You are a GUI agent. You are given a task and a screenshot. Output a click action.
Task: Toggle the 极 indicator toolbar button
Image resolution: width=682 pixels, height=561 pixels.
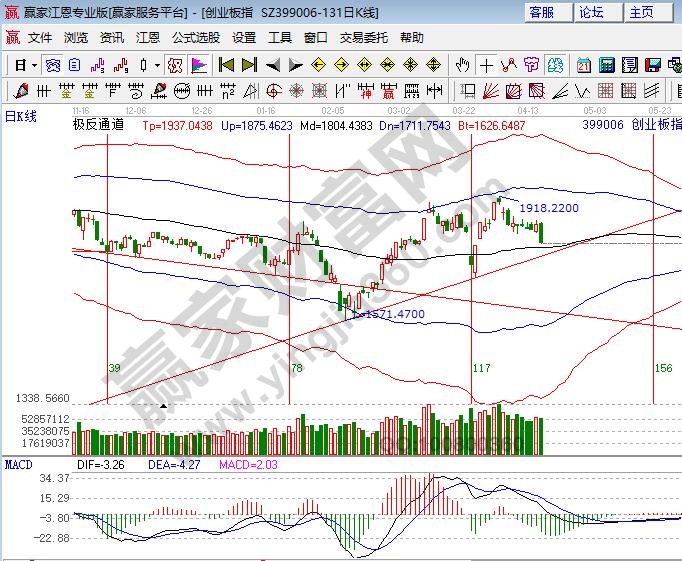(x=175, y=65)
